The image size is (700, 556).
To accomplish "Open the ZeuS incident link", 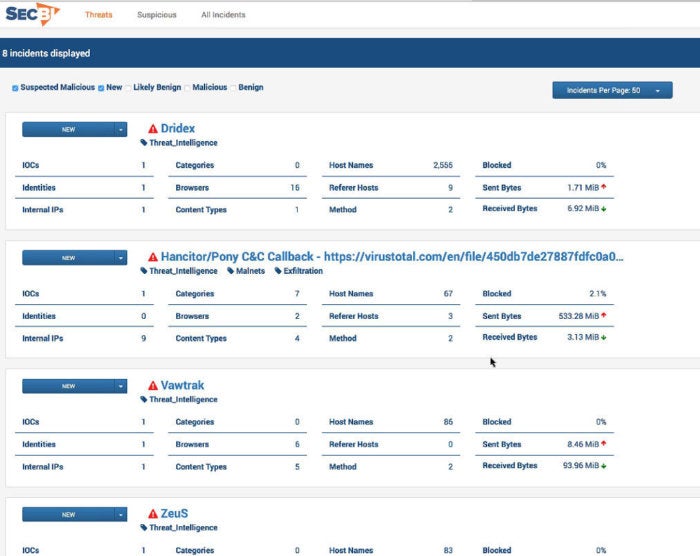I will (x=174, y=514).
